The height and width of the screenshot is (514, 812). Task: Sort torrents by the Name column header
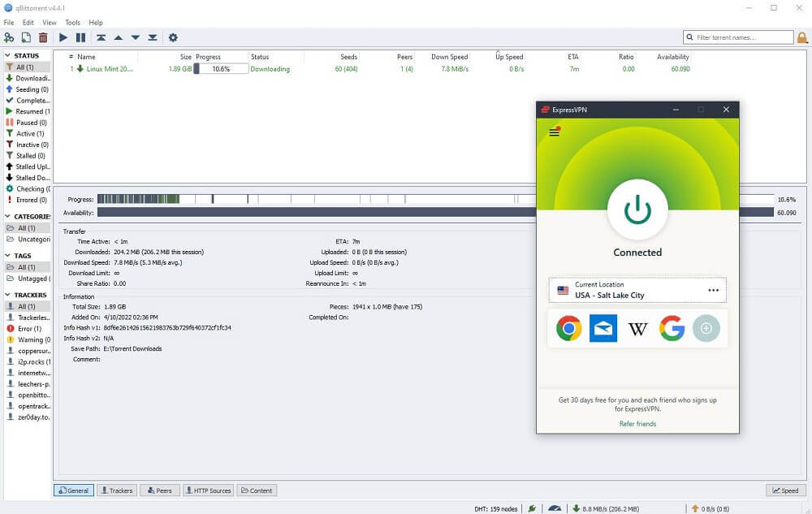click(x=86, y=57)
